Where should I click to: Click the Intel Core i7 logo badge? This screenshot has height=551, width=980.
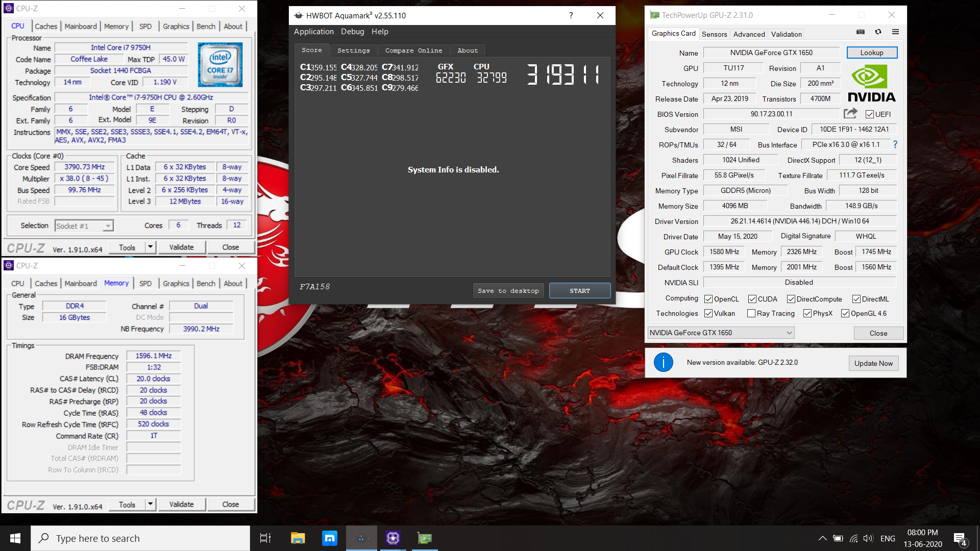220,65
